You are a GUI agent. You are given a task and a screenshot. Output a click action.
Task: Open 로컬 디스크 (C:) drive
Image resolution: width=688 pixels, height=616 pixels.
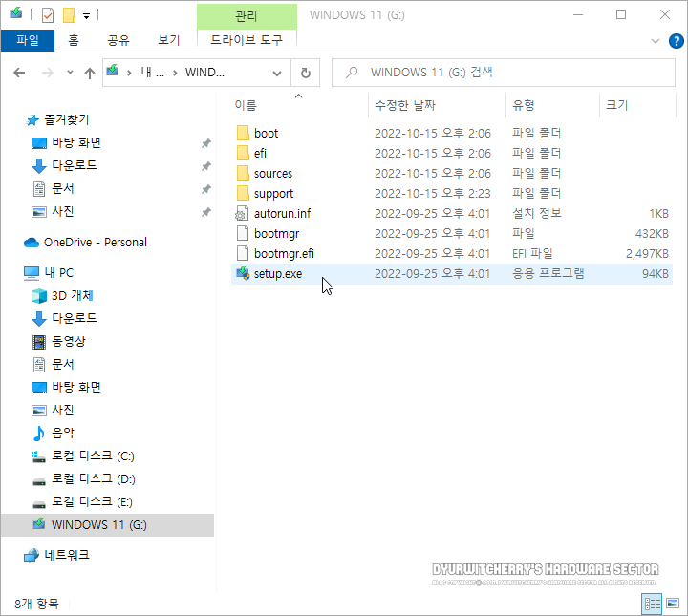tap(93, 456)
